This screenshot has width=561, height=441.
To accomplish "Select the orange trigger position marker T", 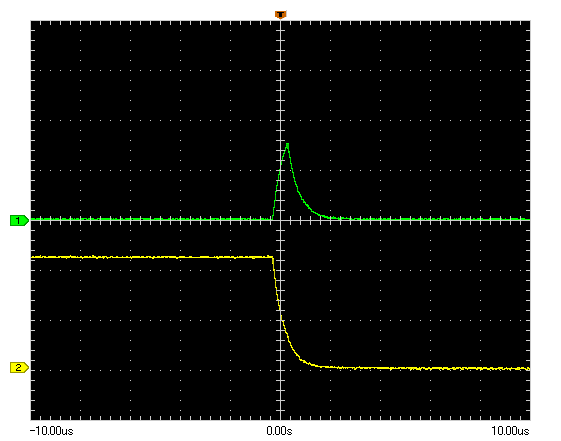I will [x=280, y=15].
